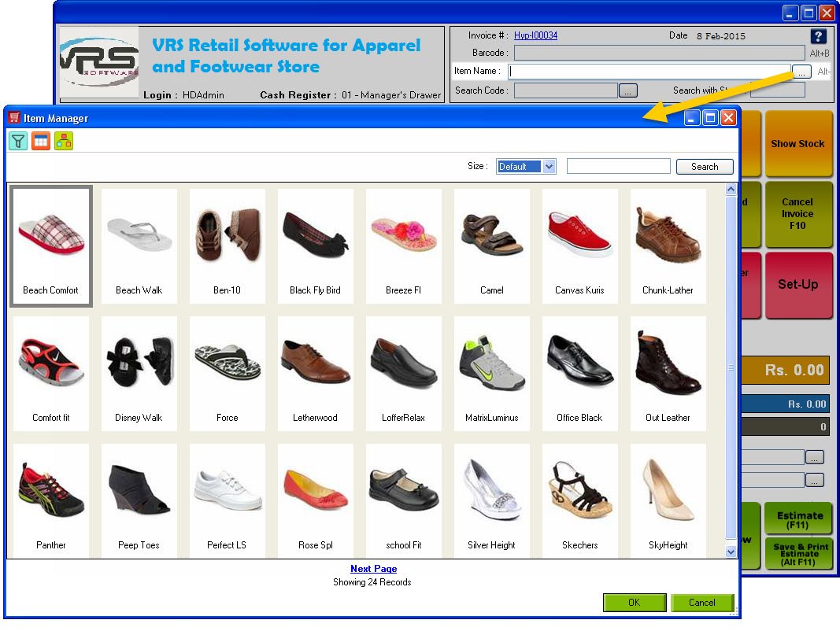This screenshot has width=840, height=631.
Task: Choose the Chunk-Lather brown shoe
Action: (668, 246)
